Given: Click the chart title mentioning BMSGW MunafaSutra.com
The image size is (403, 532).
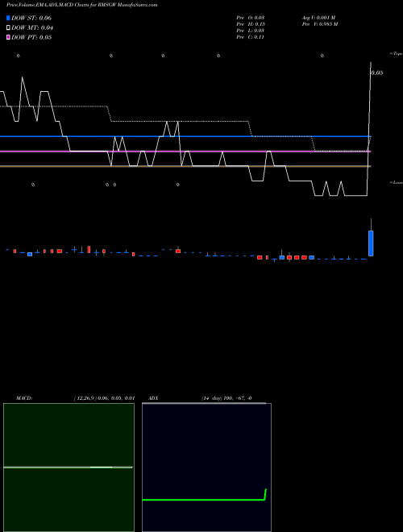Looking at the screenshot, I should pyautogui.click(x=81, y=5).
